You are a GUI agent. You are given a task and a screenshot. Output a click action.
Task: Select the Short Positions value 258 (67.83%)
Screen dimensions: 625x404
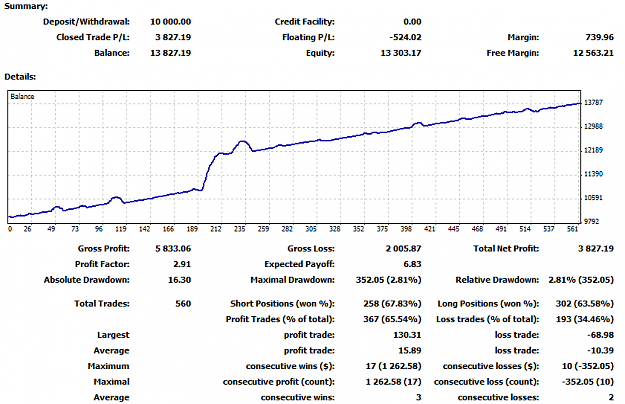point(392,304)
